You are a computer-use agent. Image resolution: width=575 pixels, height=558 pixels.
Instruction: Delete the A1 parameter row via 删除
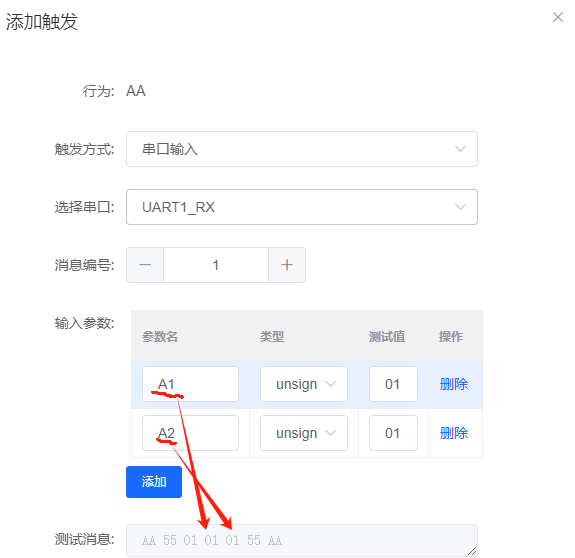(454, 384)
